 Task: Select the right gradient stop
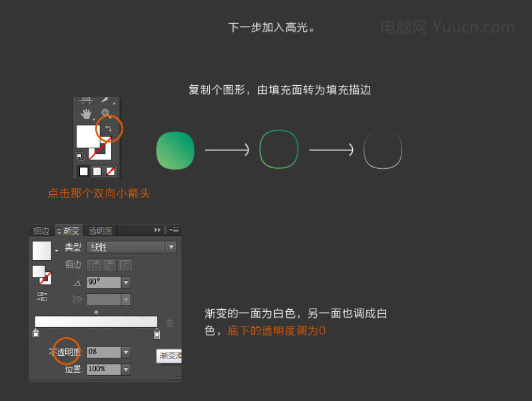[x=156, y=334]
